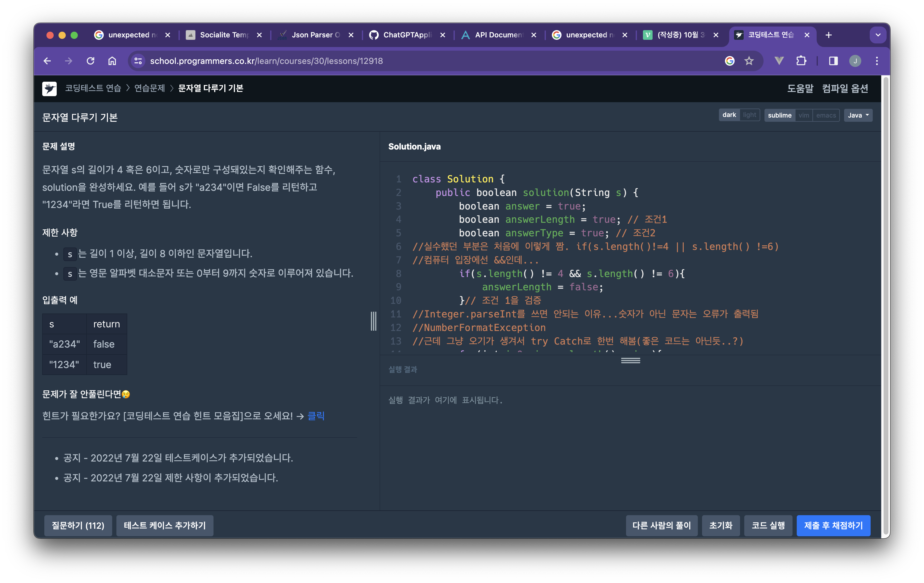The image size is (924, 583).
Task: Switch to the ChatGPTAppli GitHub tab
Action: [x=407, y=35]
